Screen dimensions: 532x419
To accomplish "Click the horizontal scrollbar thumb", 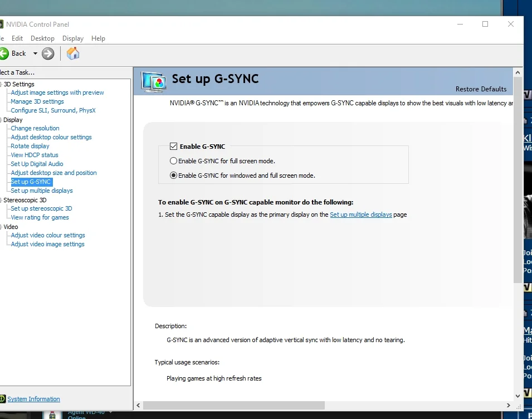I will (234, 406).
